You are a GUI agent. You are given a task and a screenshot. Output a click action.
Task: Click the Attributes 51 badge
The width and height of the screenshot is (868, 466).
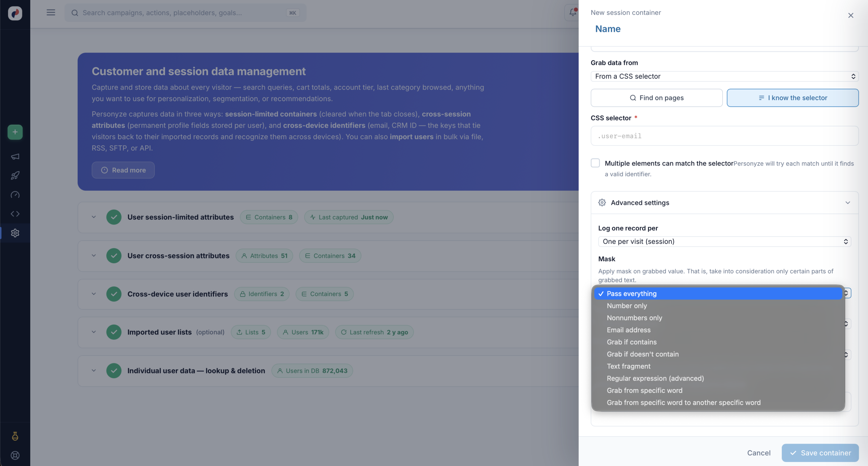pos(264,256)
